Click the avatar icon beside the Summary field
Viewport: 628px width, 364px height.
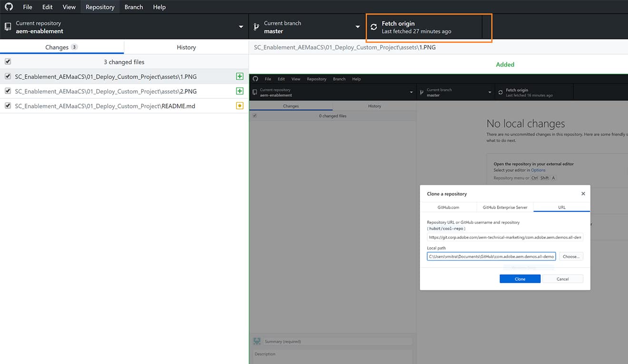pos(257,341)
